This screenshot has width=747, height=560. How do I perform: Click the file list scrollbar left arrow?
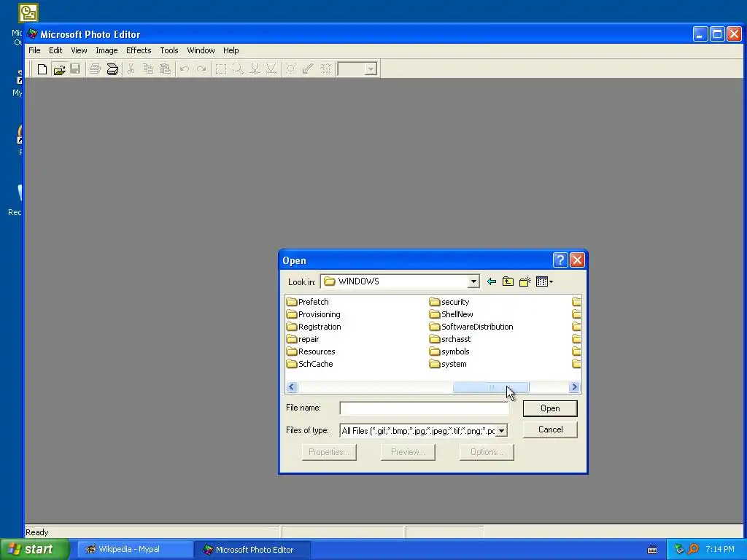click(x=292, y=387)
